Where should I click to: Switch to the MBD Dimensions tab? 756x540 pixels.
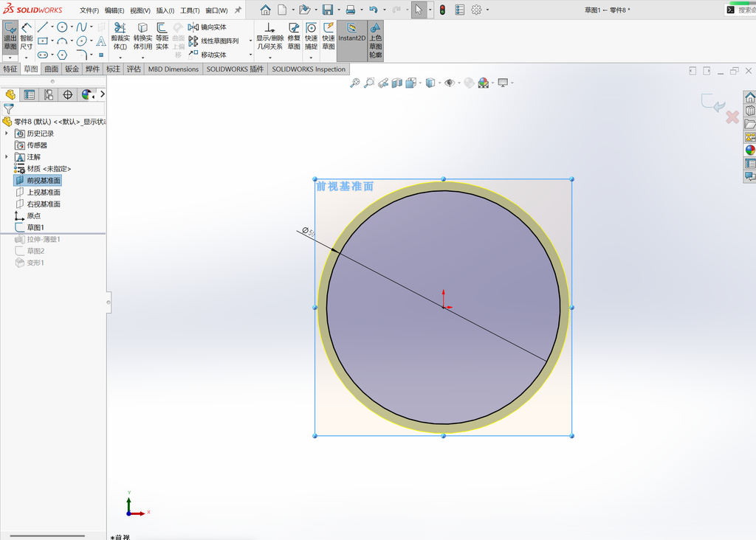coord(173,69)
